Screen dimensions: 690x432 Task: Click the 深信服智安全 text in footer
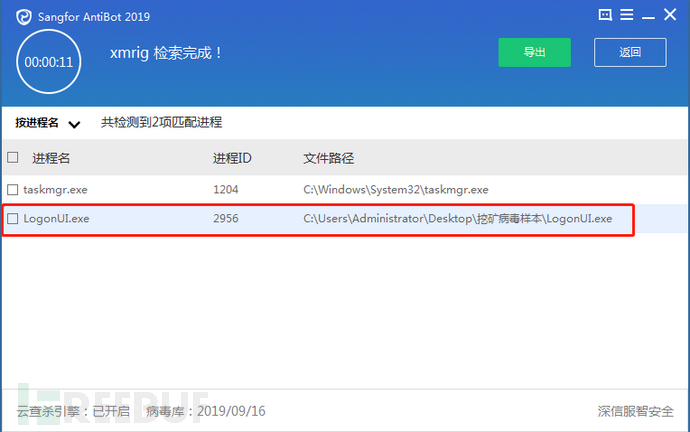point(634,411)
